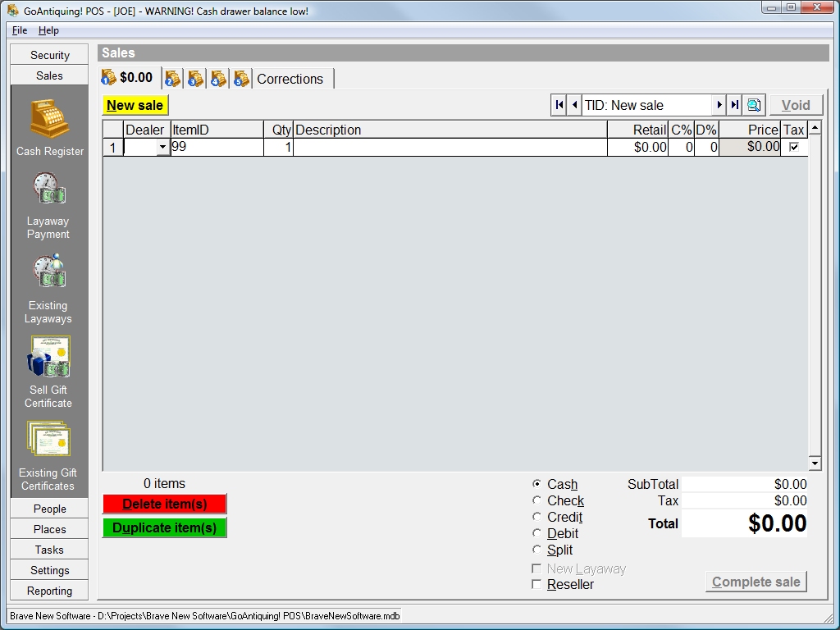The width and height of the screenshot is (840, 630).
Task: Open the Help menu
Action: point(48,30)
